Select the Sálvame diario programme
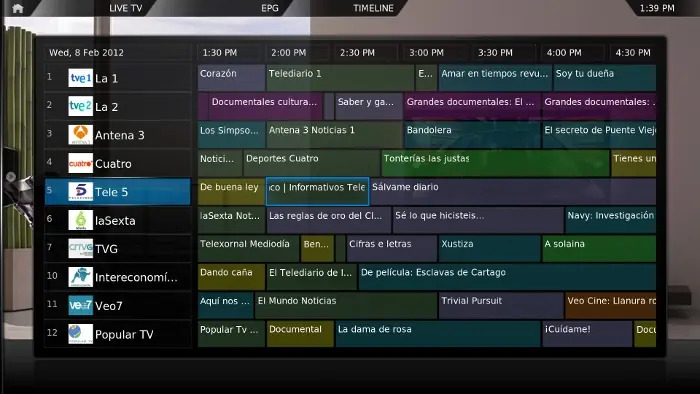Viewport: 700px width, 394px height. pyautogui.click(x=513, y=191)
